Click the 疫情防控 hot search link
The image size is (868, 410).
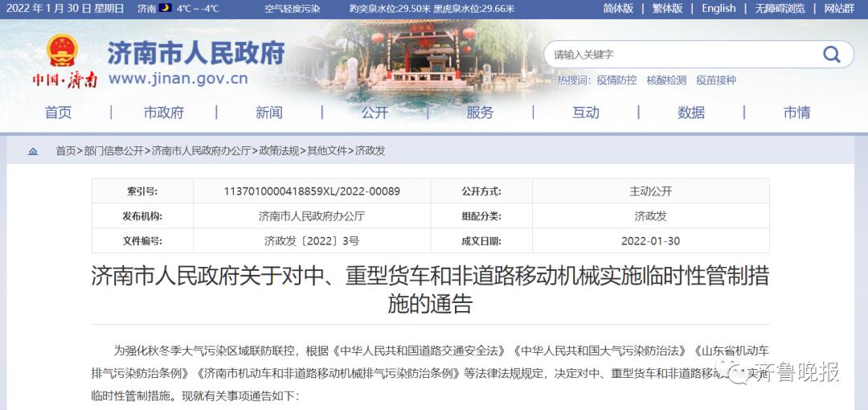[x=616, y=80]
